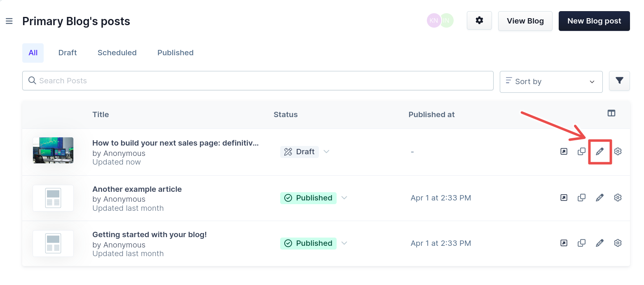Screen dimensions: 644x285
Task: Open the filter panel icon
Action: 619,81
